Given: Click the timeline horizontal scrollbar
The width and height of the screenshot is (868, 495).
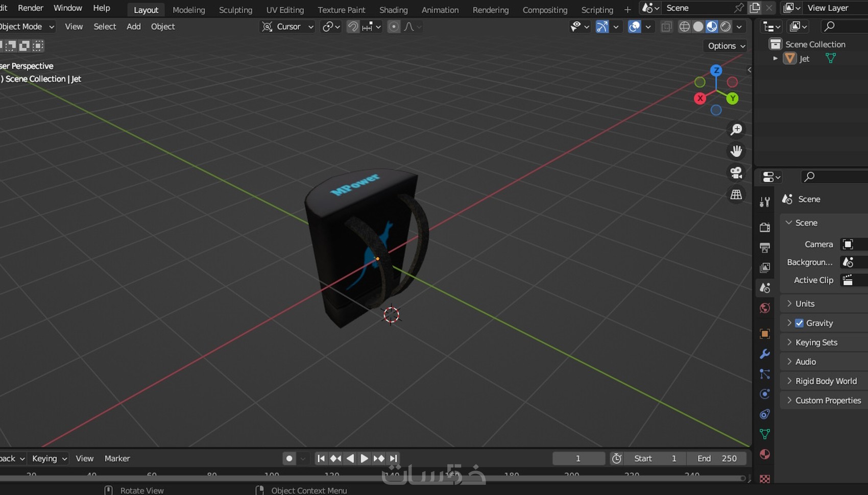Looking at the screenshot, I should coord(373,478).
